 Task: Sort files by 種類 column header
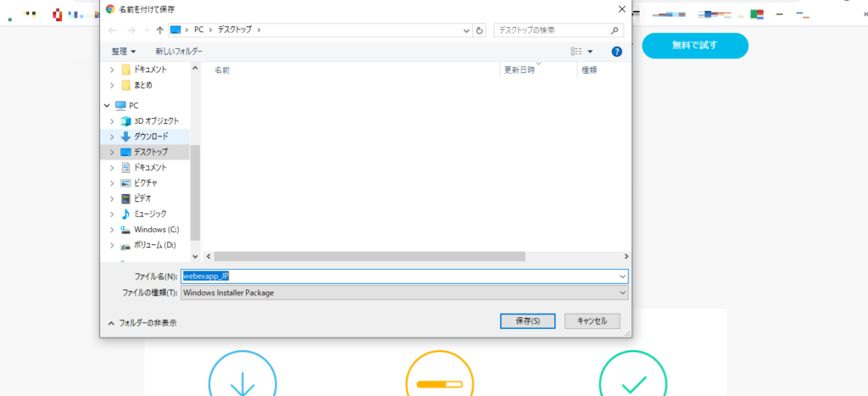point(589,70)
